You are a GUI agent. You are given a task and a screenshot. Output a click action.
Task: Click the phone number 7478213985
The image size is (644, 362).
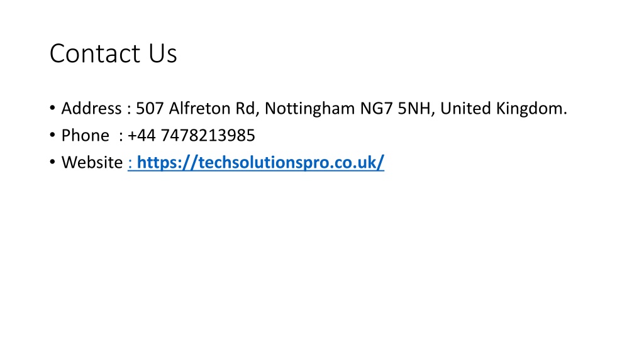(x=208, y=136)
